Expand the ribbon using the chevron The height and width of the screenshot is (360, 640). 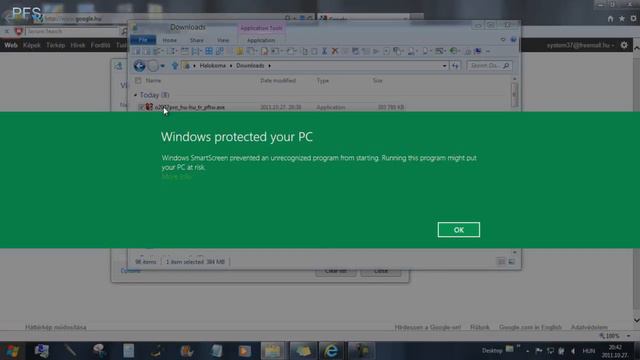point(503,40)
